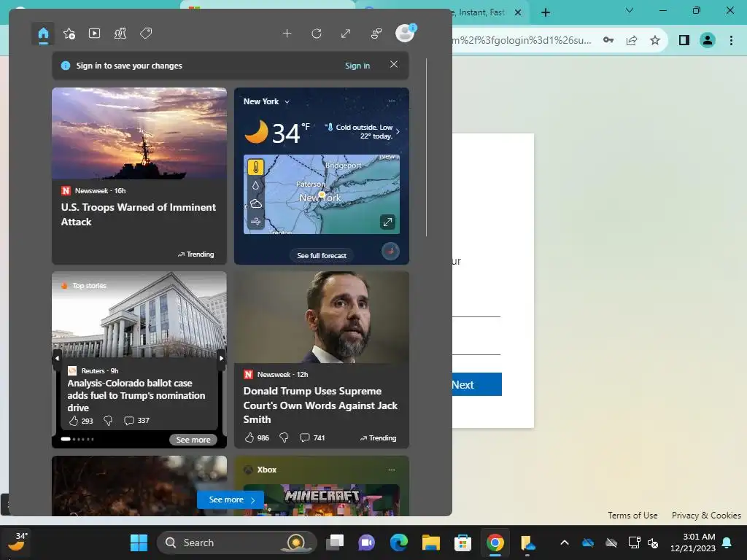Screen dimensions: 747x560
Task: Launch Microsoft Edge from taskbar
Action: (x=399, y=542)
